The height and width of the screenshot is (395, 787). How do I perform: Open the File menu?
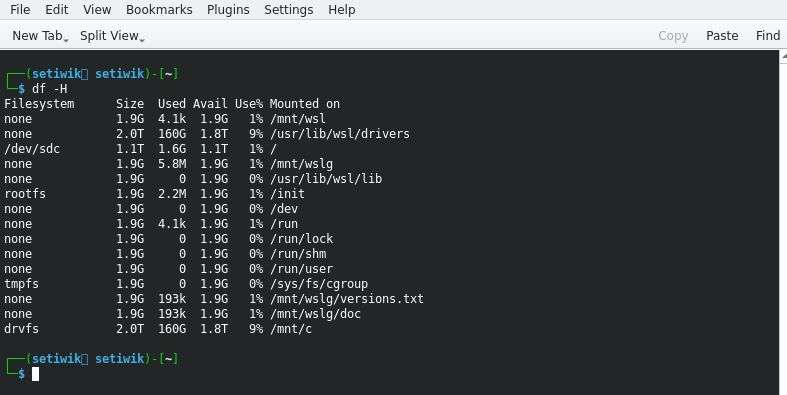tap(20, 10)
